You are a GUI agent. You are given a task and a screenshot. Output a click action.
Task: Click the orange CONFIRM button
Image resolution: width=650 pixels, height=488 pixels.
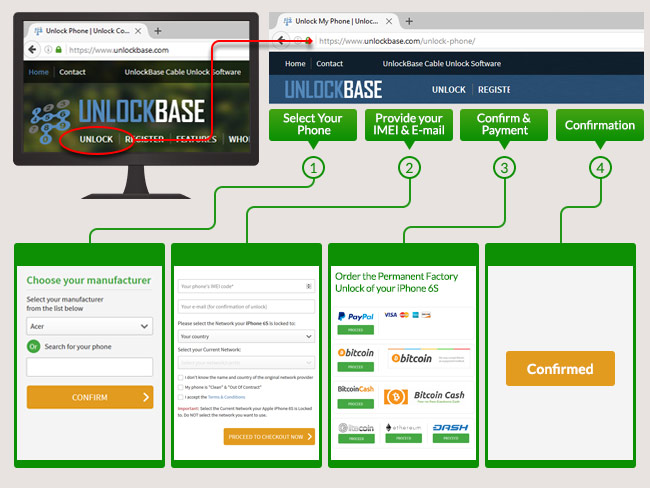(90, 397)
